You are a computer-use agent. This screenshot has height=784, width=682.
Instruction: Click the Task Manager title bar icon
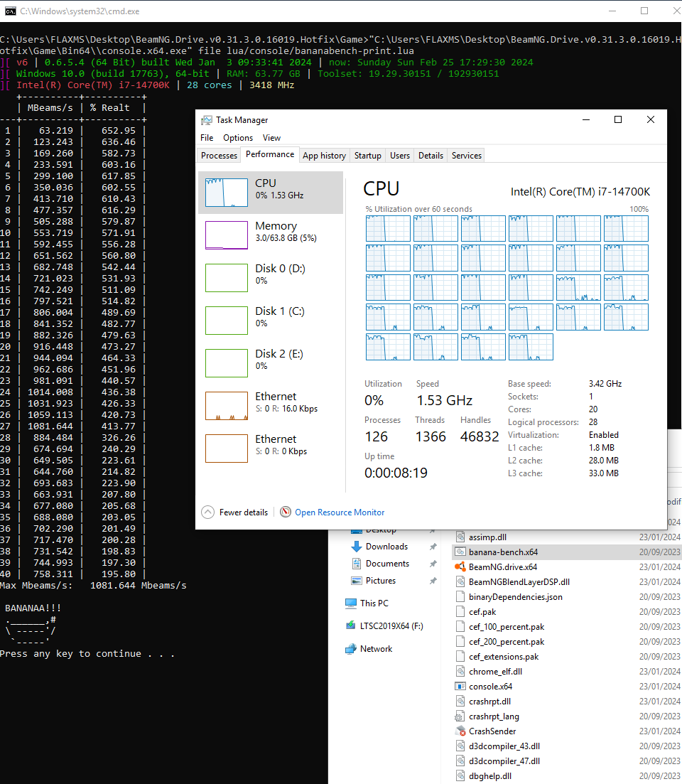[x=206, y=120]
